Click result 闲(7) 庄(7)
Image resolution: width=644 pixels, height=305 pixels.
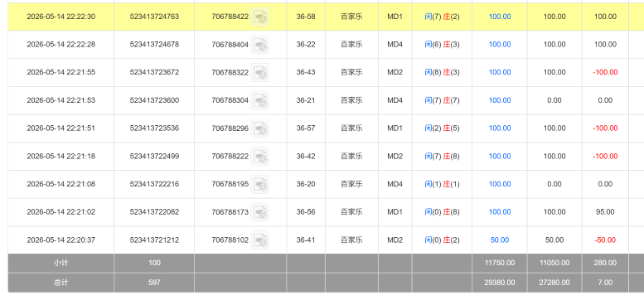point(443,100)
